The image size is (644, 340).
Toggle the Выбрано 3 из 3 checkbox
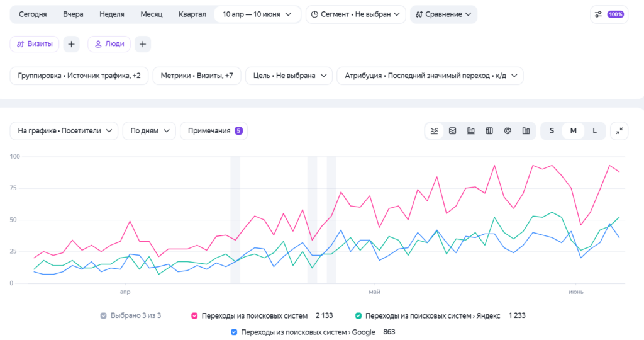(x=104, y=315)
